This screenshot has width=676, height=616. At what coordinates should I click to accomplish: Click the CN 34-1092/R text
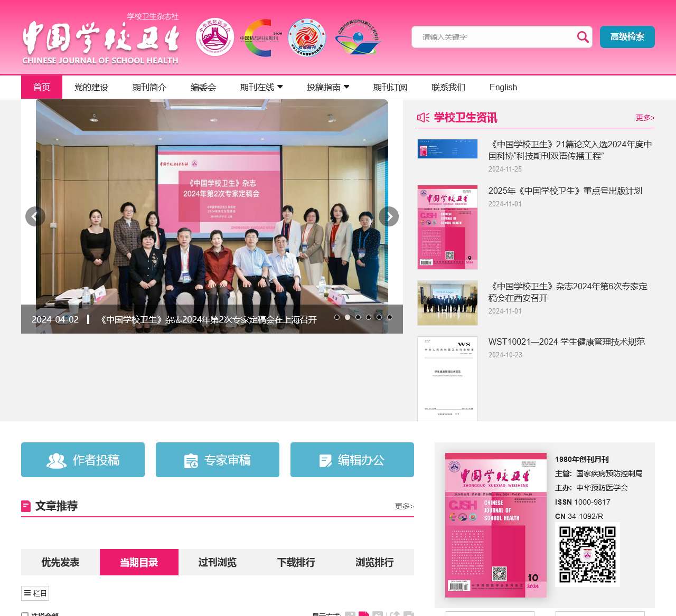click(579, 516)
